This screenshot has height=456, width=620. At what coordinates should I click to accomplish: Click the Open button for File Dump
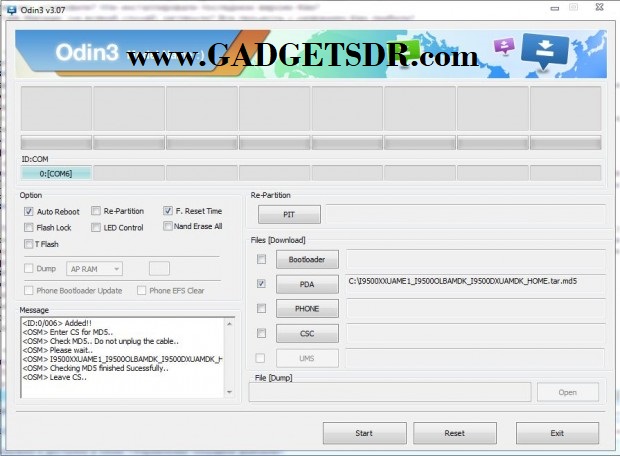tap(567, 392)
